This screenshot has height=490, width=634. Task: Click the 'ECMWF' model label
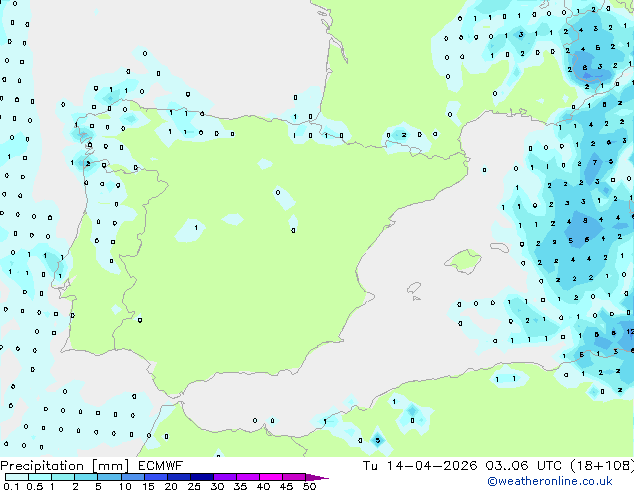coord(161,466)
